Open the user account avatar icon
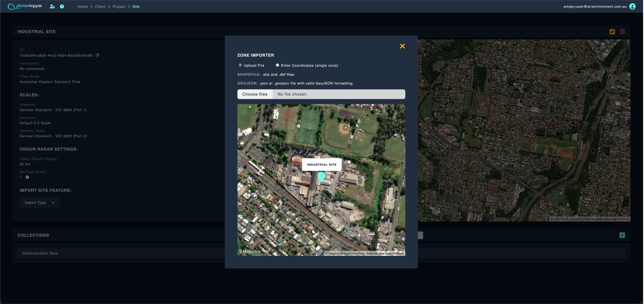The height and width of the screenshot is (304, 644). pyautogui.click(x=633, y=6)
